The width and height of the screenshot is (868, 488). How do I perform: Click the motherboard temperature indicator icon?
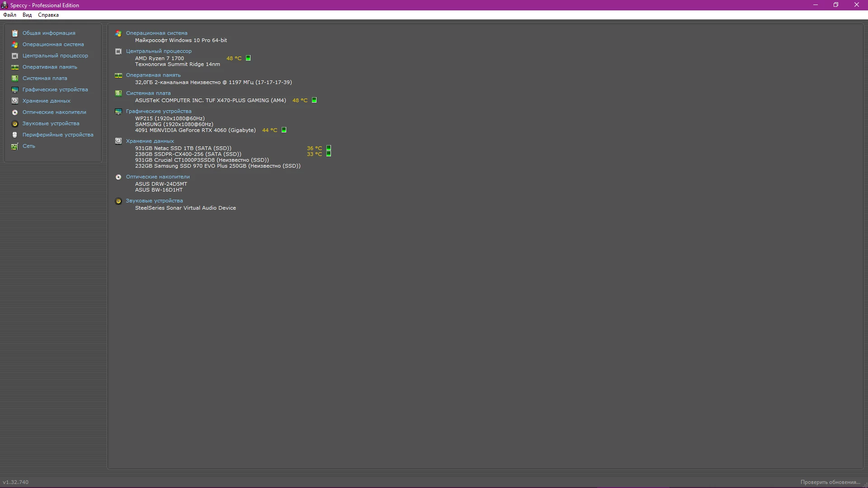(314, 100)
